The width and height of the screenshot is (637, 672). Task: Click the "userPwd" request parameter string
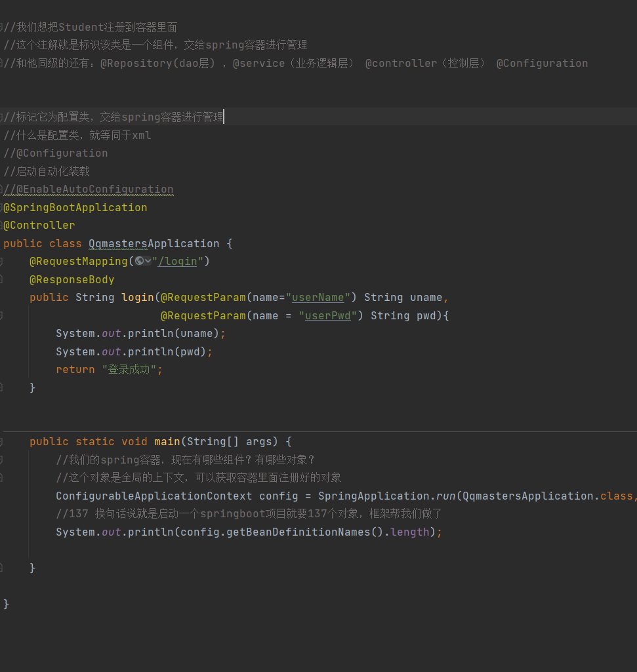[x=327, y=316]
